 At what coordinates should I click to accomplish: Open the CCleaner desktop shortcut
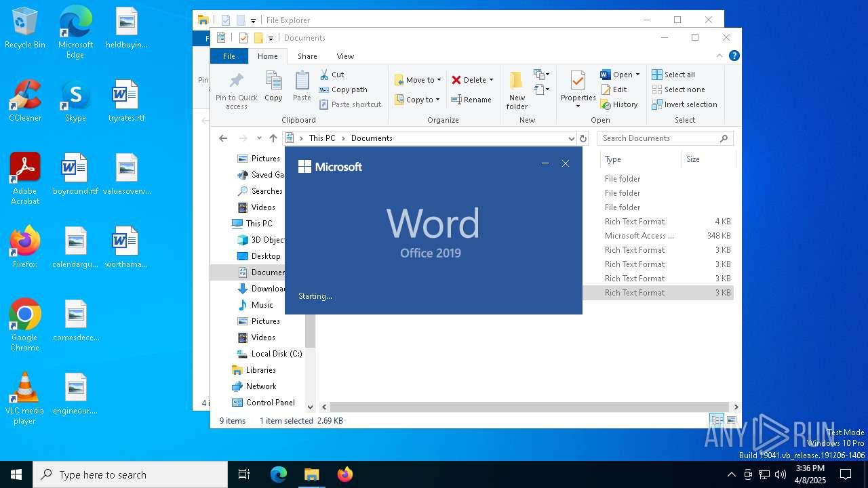tap(25, 101)
